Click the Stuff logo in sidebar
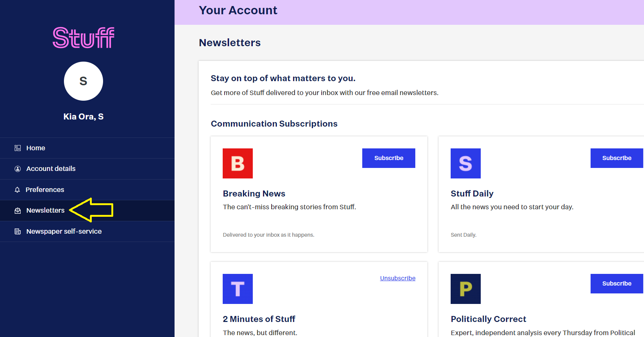Screen dimensions: 644x337 (83, 38)
